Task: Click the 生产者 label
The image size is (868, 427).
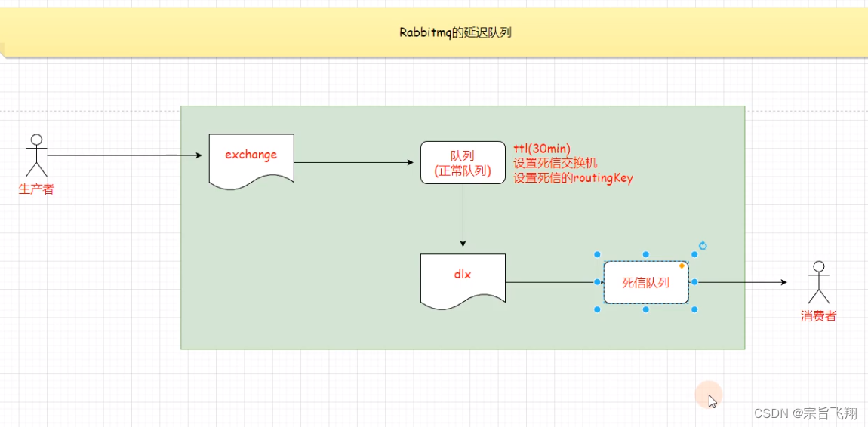Action: (36, 189)
